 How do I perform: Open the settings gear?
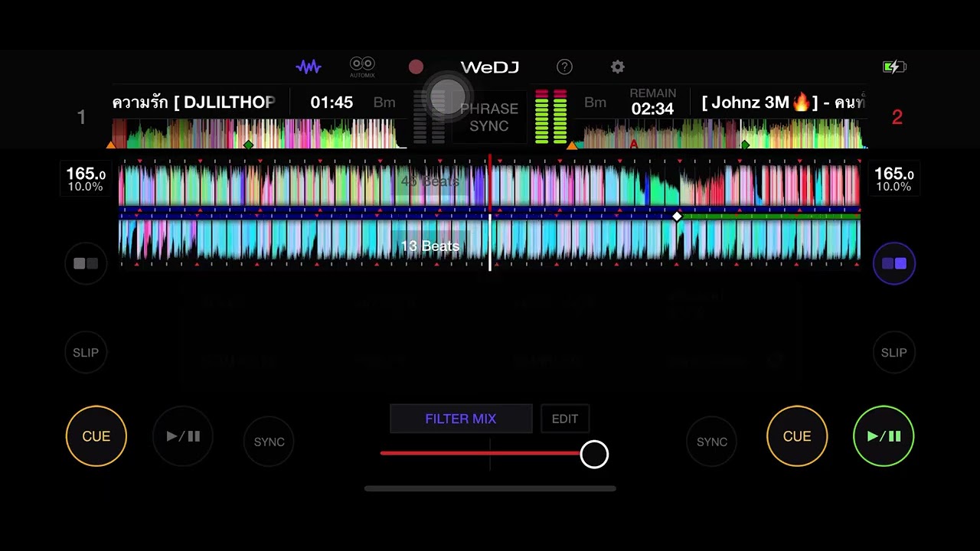[618, 67]
